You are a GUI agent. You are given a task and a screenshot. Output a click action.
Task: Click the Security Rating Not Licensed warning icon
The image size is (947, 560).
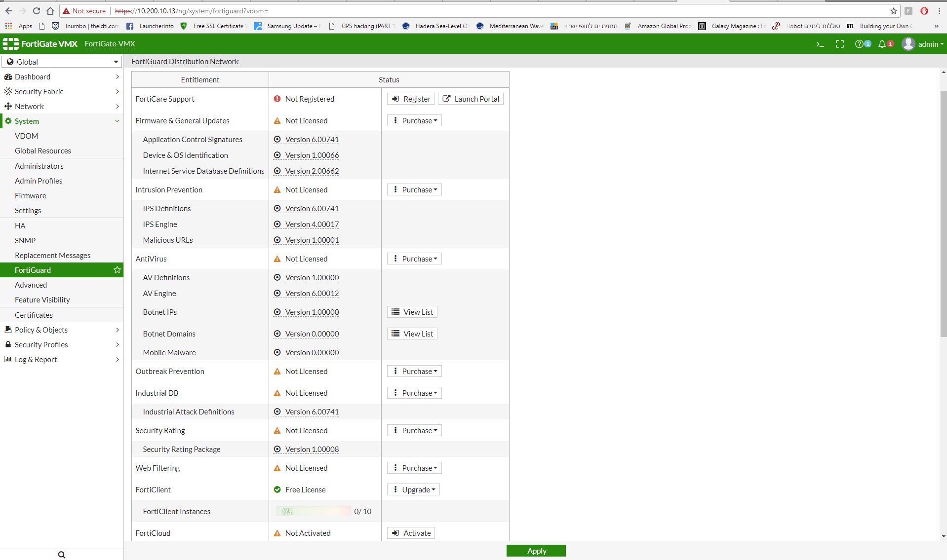[277, 430]
